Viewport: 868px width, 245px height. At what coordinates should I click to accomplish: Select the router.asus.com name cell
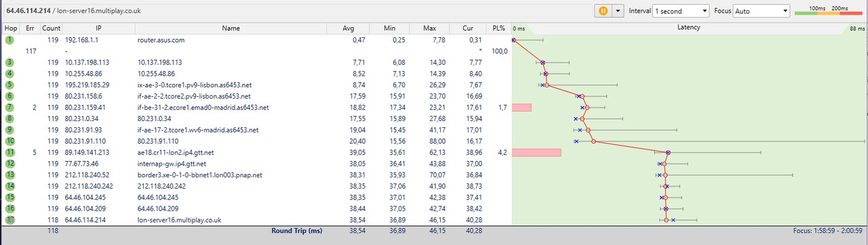(161, 40)
